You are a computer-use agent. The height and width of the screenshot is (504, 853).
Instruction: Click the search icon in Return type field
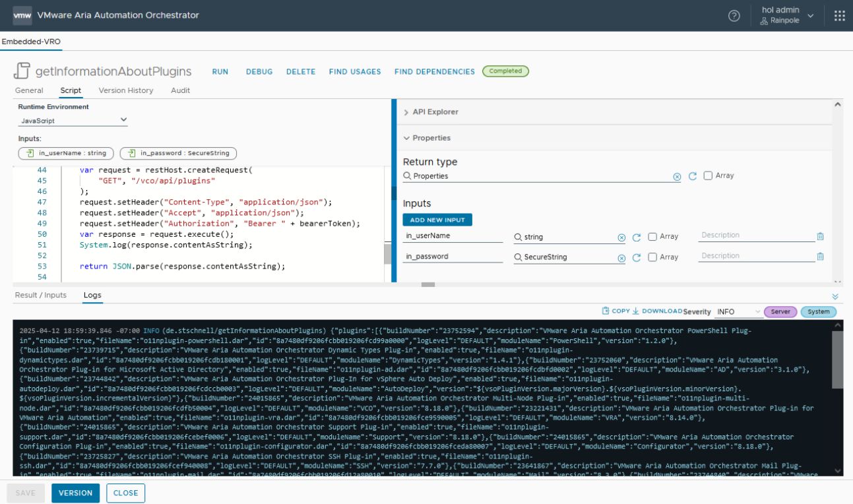pos(408,176)
